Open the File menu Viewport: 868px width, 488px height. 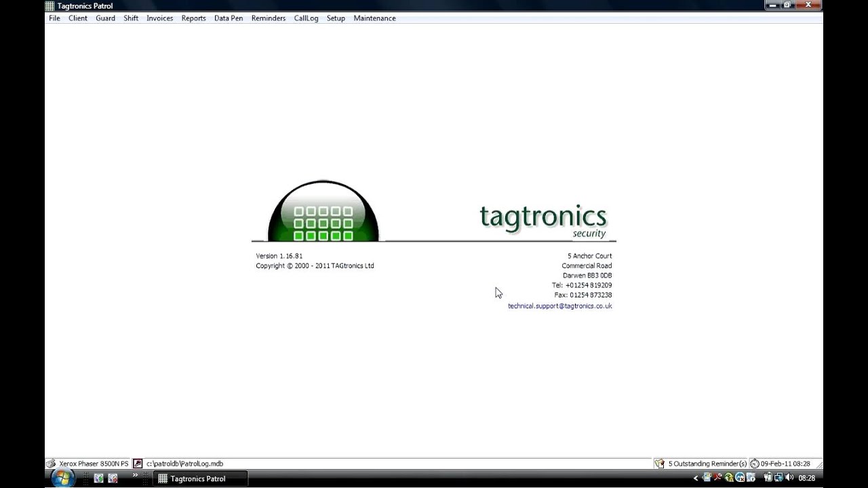[54, 18]
